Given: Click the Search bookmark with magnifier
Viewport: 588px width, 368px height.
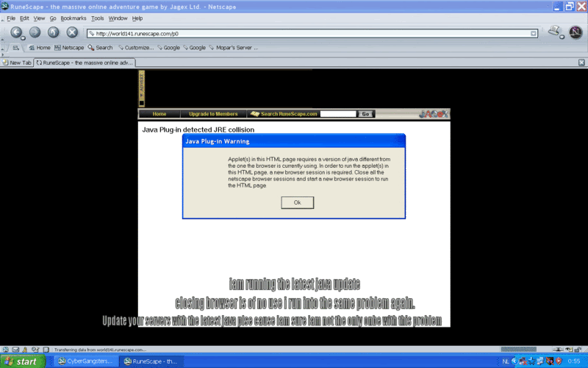Looking at the screenshot, I should [x=100, y=48].
